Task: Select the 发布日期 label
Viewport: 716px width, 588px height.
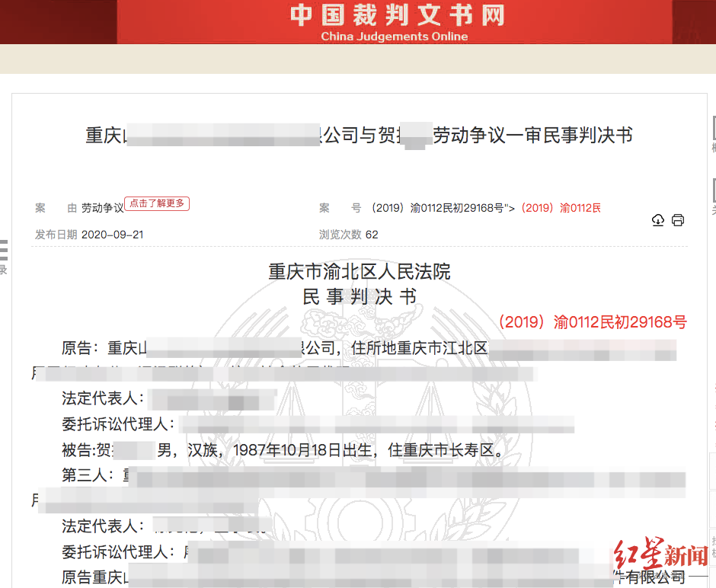Action: tap(56, 235)
